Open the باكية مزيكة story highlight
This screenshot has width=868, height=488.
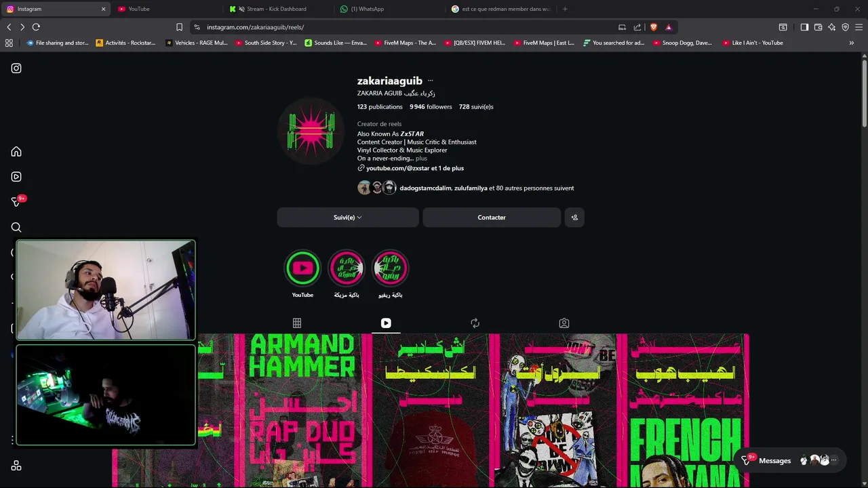click(x=347, y=268)
